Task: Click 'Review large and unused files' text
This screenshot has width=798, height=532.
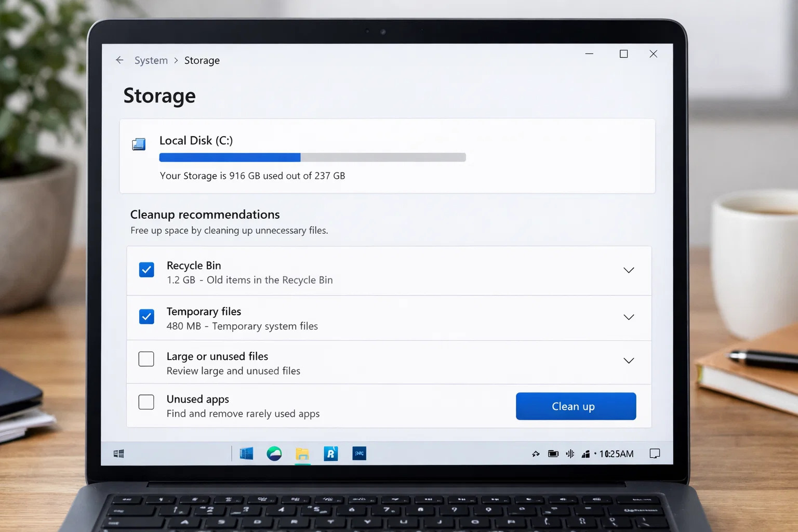Action: 233,371
